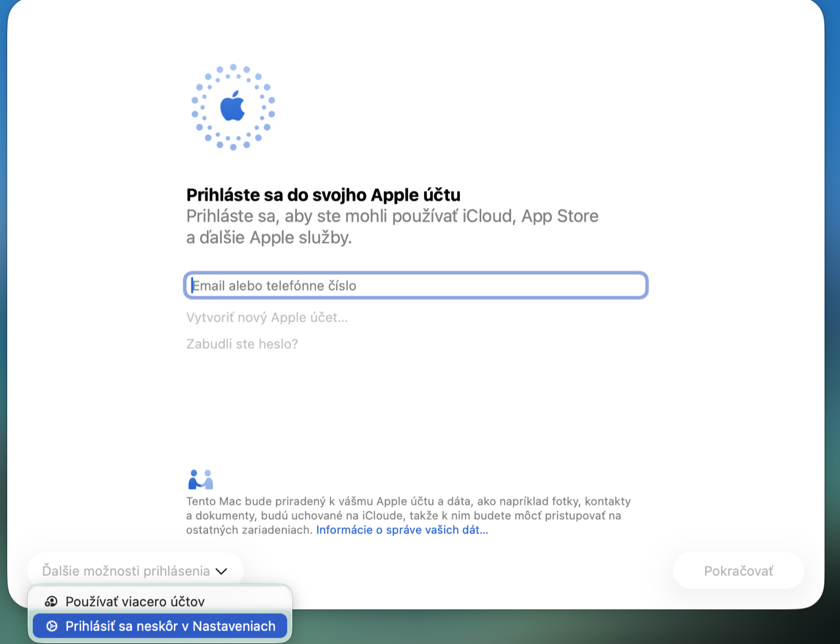
Task: Choose Prihlásiť sa neskôr v Nastaveniach
Action: (160, 626)
